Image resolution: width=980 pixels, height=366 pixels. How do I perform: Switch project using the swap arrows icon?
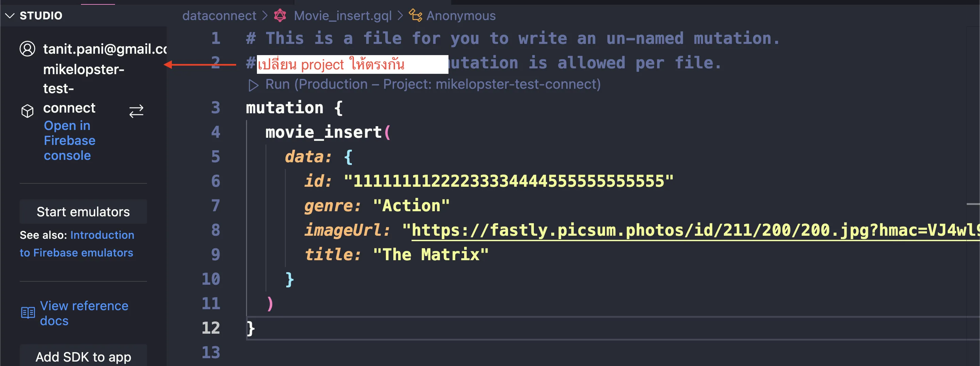pyautogui.click(x=136, y=111)
